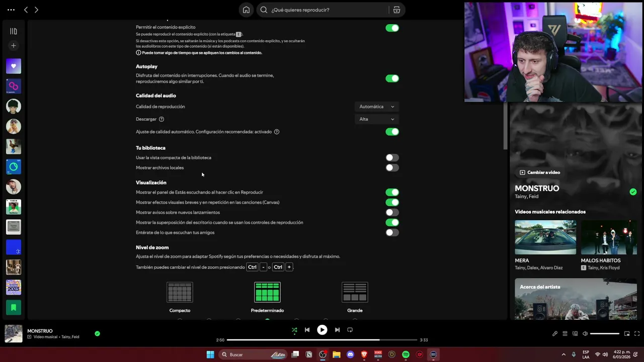Skip to the previous track
Screen dimensions: 644x362
(x=307, y=330)
